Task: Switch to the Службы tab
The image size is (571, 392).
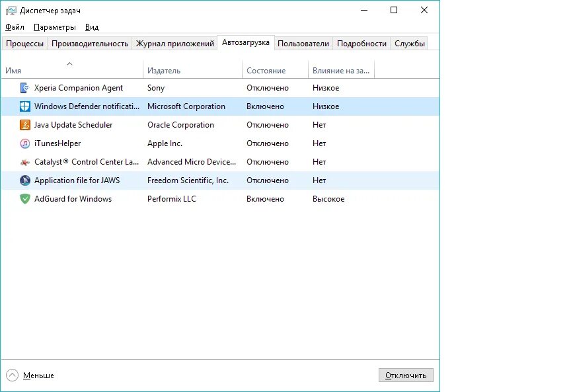Action: tap(409, 44)
